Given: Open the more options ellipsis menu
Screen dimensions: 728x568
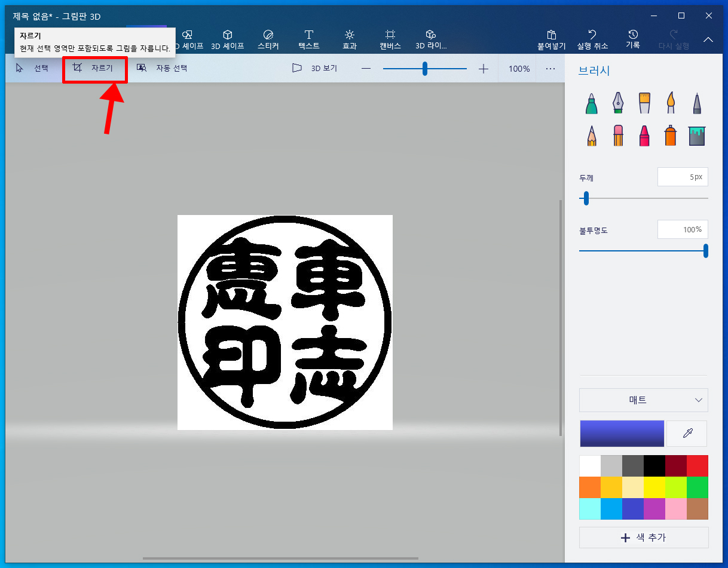Looking at the screenshot, I should (x=550, y=69).
